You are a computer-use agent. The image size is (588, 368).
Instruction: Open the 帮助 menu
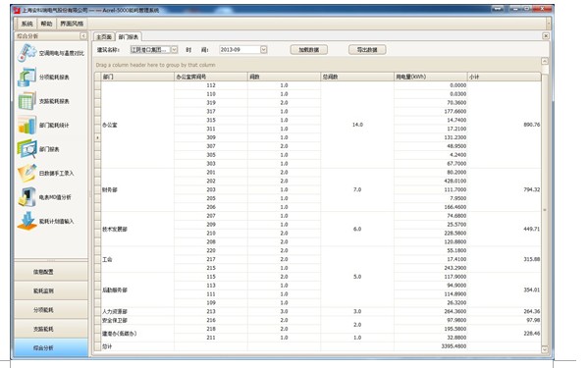46,24
